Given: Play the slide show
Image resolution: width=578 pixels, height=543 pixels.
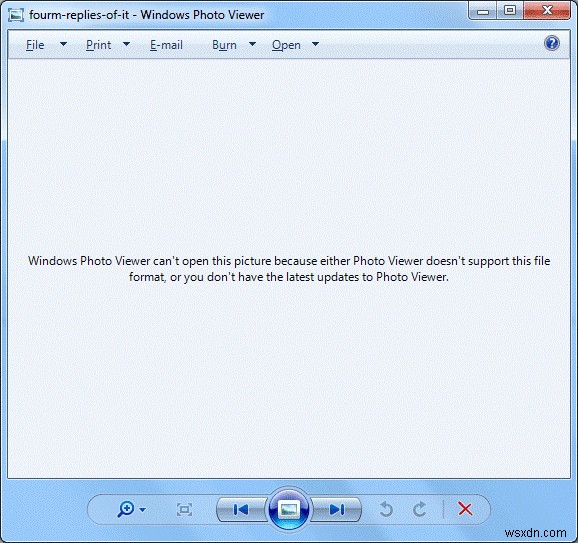Looking at the screenshot, I should (x=289, y=509).
